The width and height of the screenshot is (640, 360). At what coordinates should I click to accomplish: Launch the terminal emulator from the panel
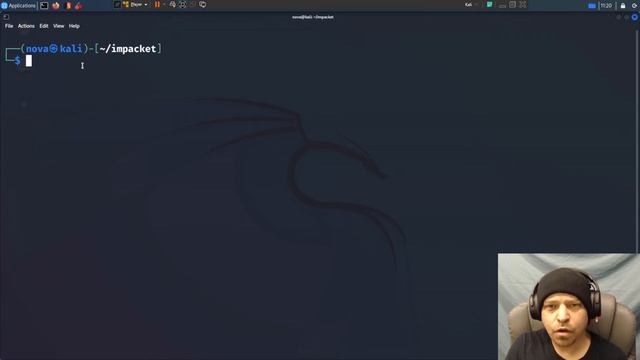(x=44, y=5)
